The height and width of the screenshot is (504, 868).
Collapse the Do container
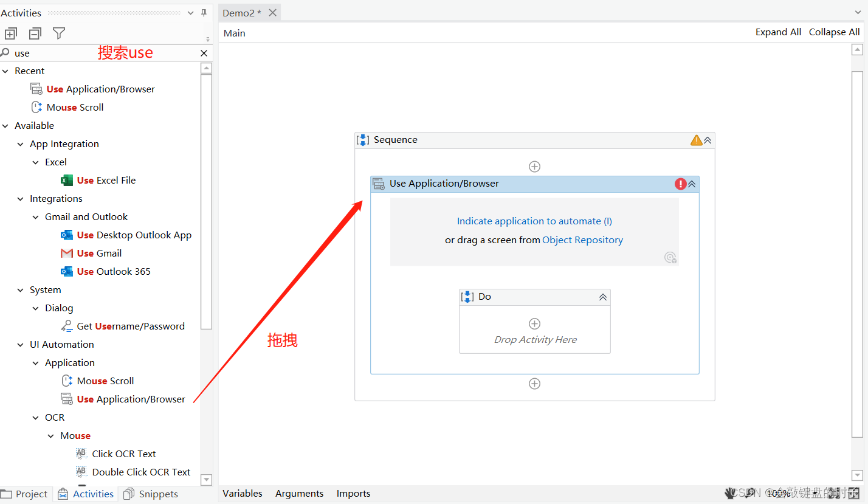point(603,297)
